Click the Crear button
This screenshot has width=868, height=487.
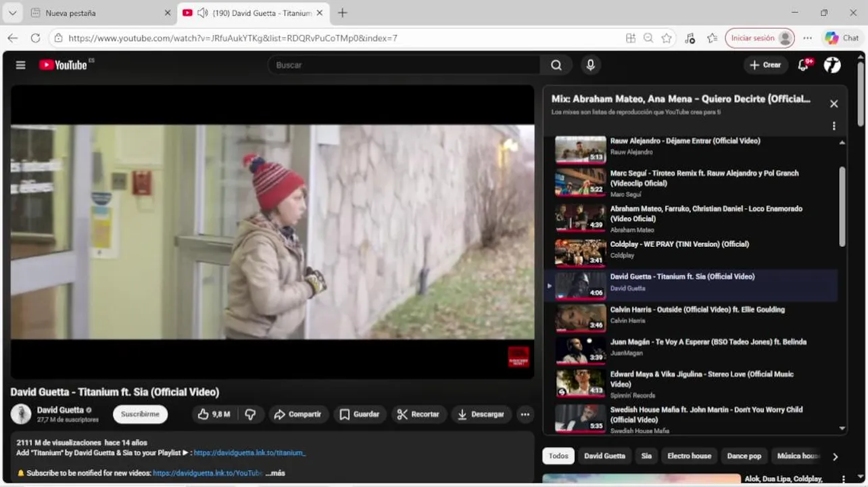pos(765,65)
